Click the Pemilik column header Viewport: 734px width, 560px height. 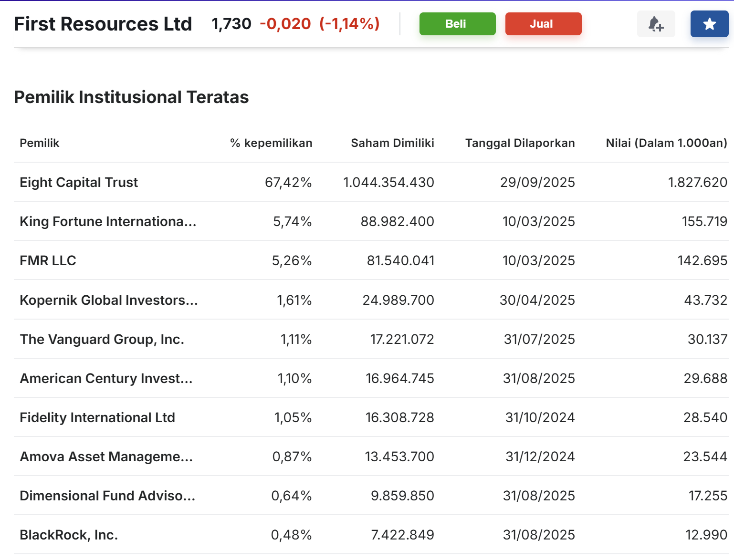40,143
